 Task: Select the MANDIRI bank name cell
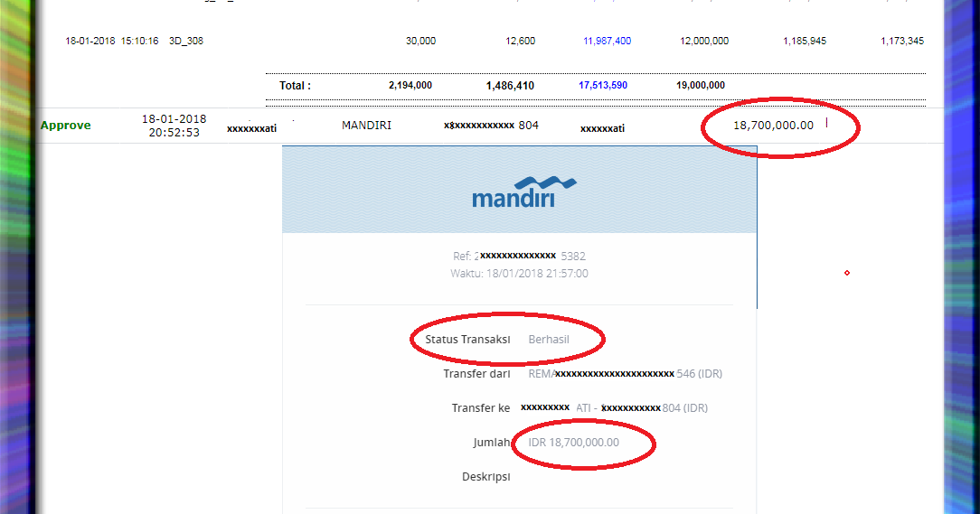[366, 125]
